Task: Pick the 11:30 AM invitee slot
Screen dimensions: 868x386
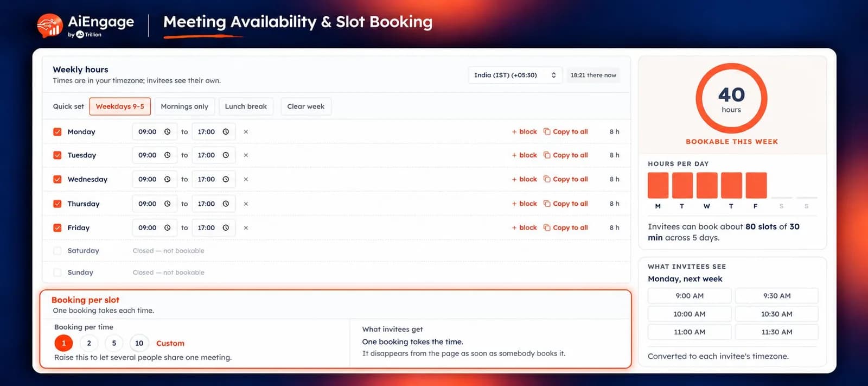Action: coord(777,332)
